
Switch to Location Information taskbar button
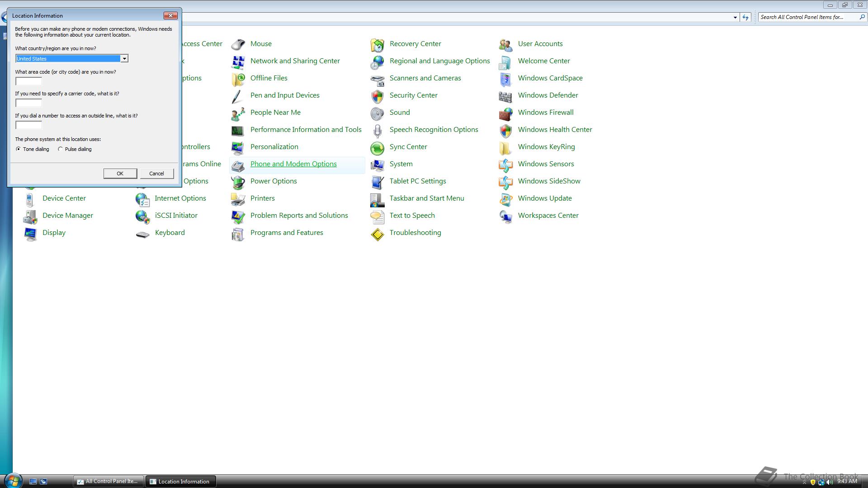click(x=180, y=481)
